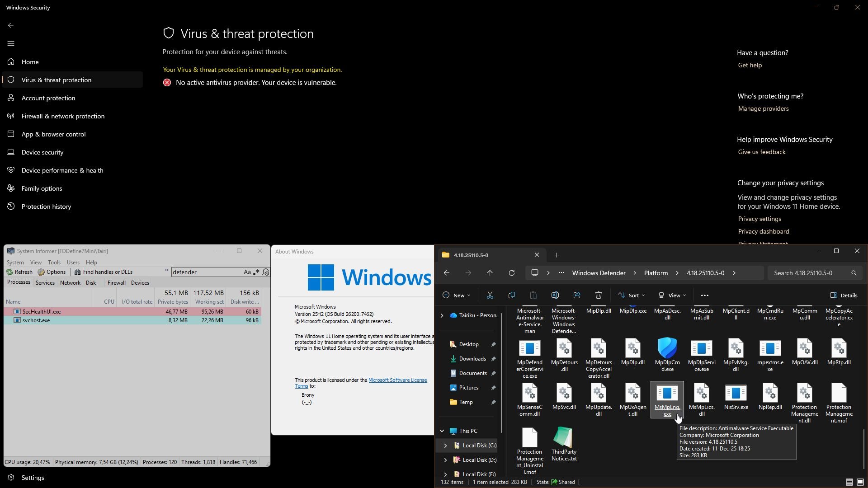This screenshot has height=488, width=868.
Task: Toggle the Explorer Details pane
Action: pos(844,296)
